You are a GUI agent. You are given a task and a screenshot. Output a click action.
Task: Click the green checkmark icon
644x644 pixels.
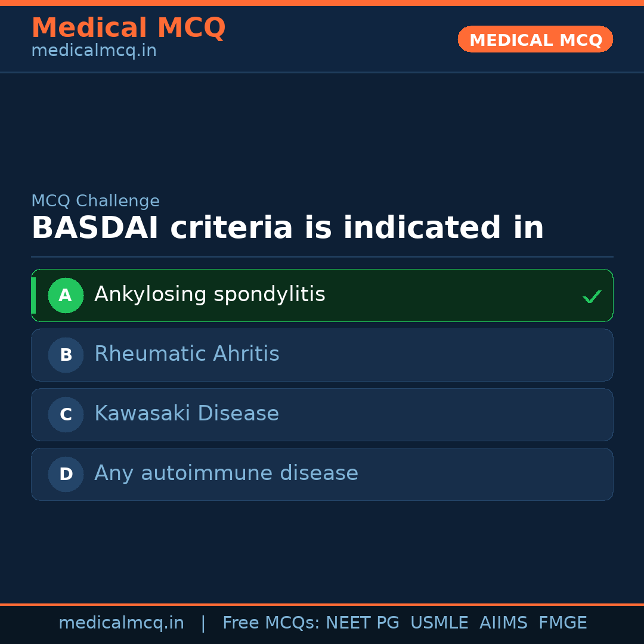click(592, 296)
